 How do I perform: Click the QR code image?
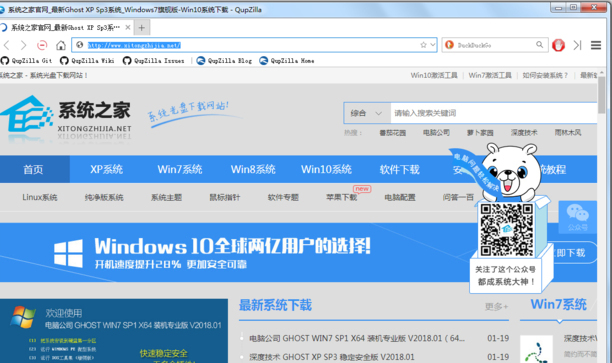pyautogui.click(x=507, y=230)
